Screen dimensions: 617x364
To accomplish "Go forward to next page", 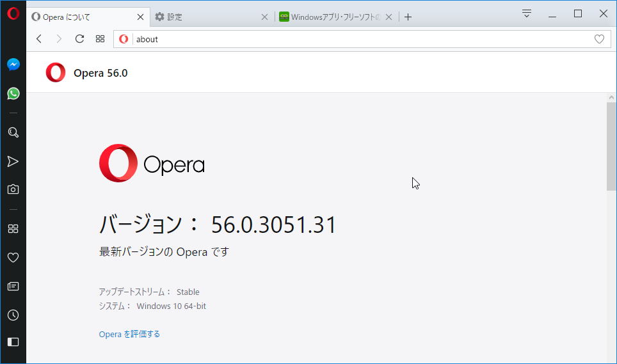I will (59, 38).
